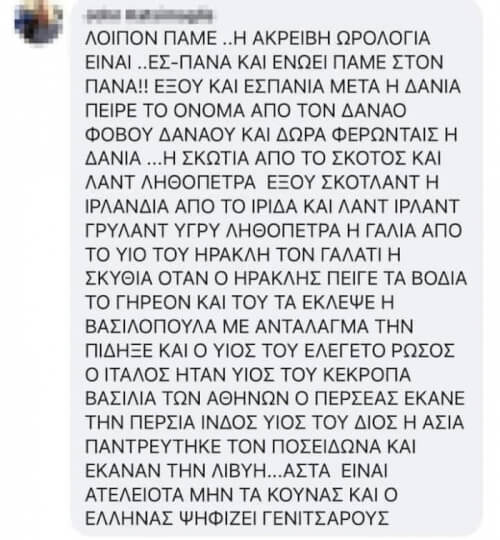Click the words 'ΑΚΡΕΙΒΗ ΩΡΟΛΟΓΙΑ'
Screen dimensions: 500x540
pos(341,39)
